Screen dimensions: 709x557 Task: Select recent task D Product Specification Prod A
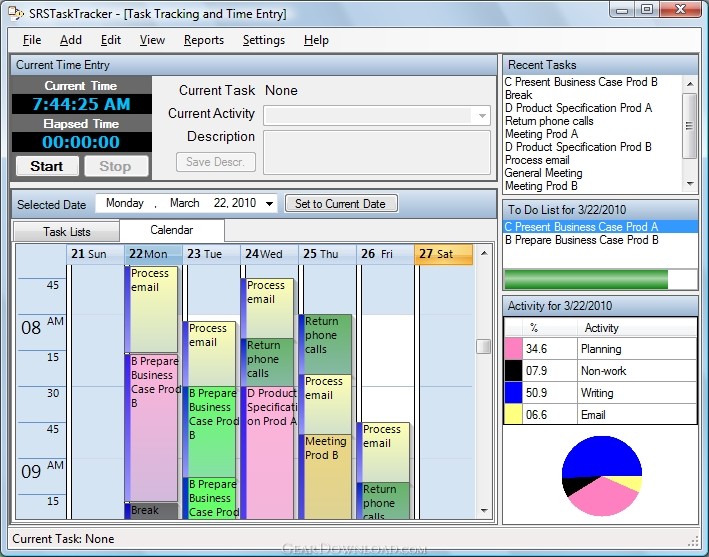(578, 108)
